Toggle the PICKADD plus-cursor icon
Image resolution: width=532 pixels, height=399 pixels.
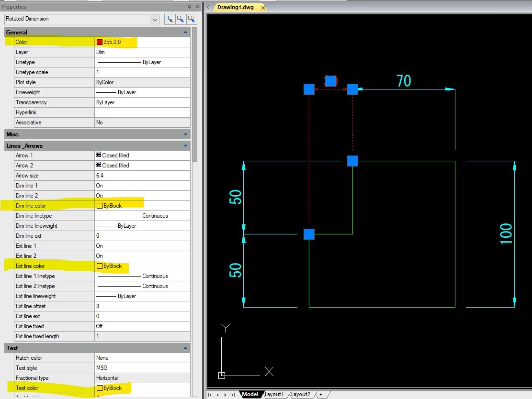[169, 19]
